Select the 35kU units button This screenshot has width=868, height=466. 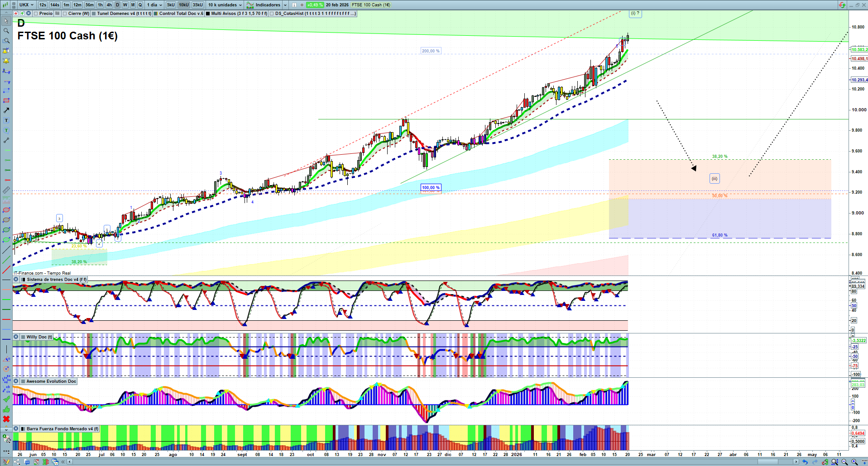pyautogui.click(x=198, y=5)
